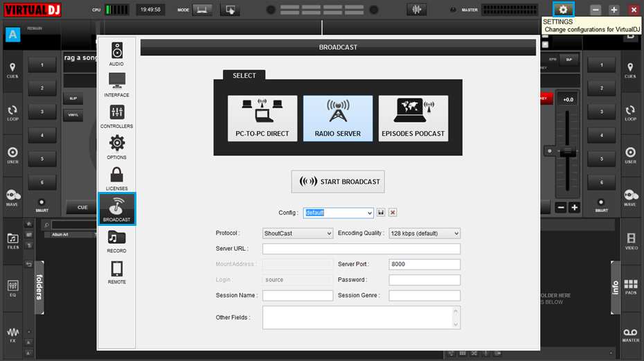Open the left deck Loop panel
This screenshot has height=361, width=644.
[x=12, y=113]
